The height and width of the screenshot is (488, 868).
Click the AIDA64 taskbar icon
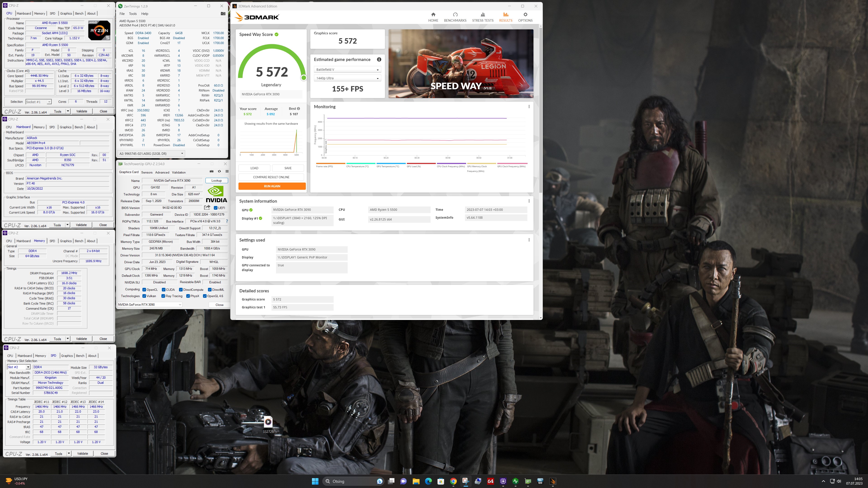[491, 481]
